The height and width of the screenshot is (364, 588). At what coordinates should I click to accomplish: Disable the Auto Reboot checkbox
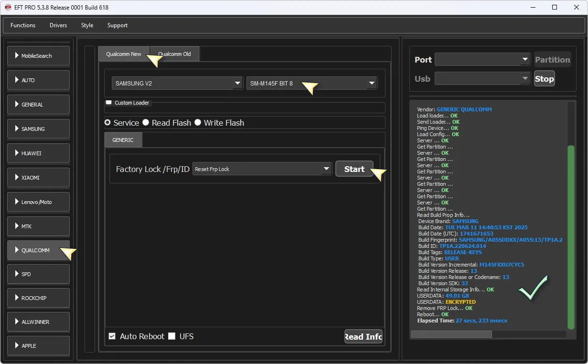pyautogui.click(x=112, y=336)
